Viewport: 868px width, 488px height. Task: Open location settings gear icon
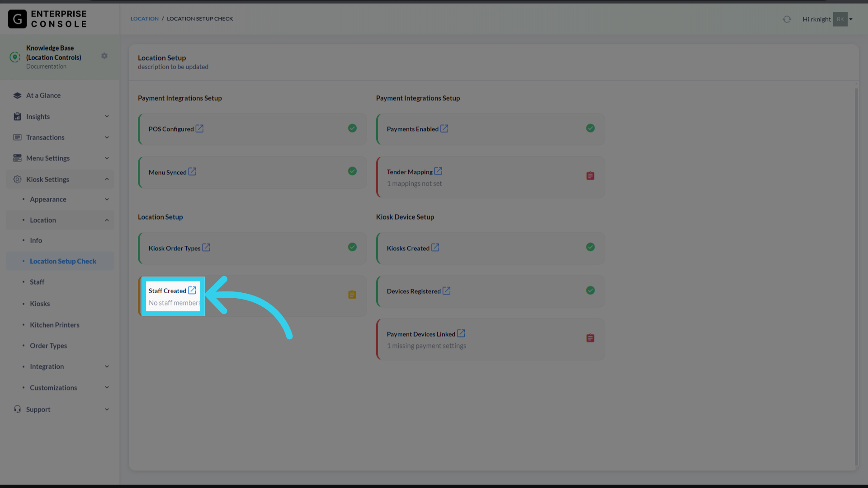104,56
